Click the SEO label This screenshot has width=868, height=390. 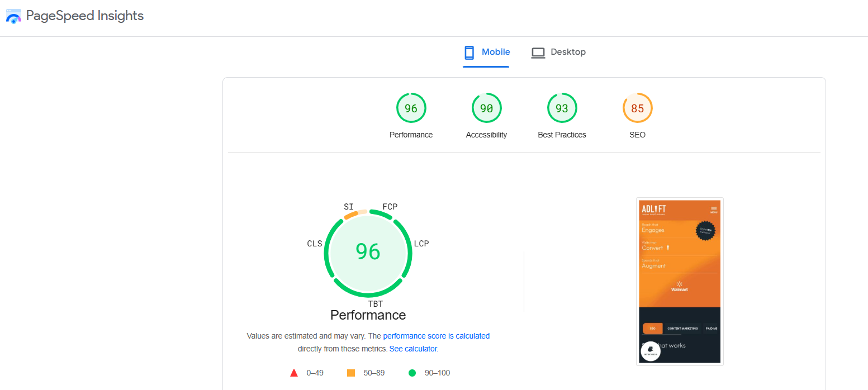(637, 135)
